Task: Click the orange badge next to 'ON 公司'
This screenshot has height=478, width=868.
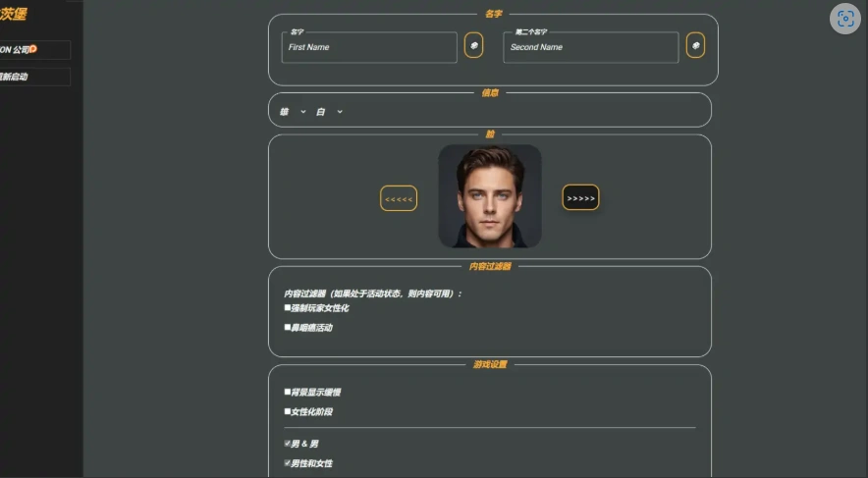Action: coord(32,49)
